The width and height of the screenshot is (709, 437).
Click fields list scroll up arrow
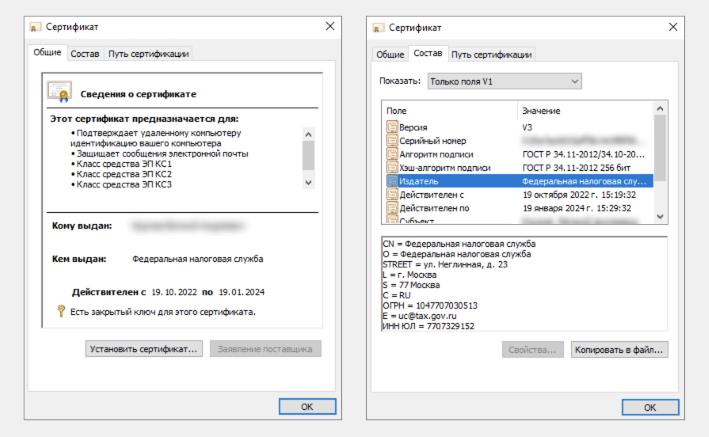pos(660,109)
